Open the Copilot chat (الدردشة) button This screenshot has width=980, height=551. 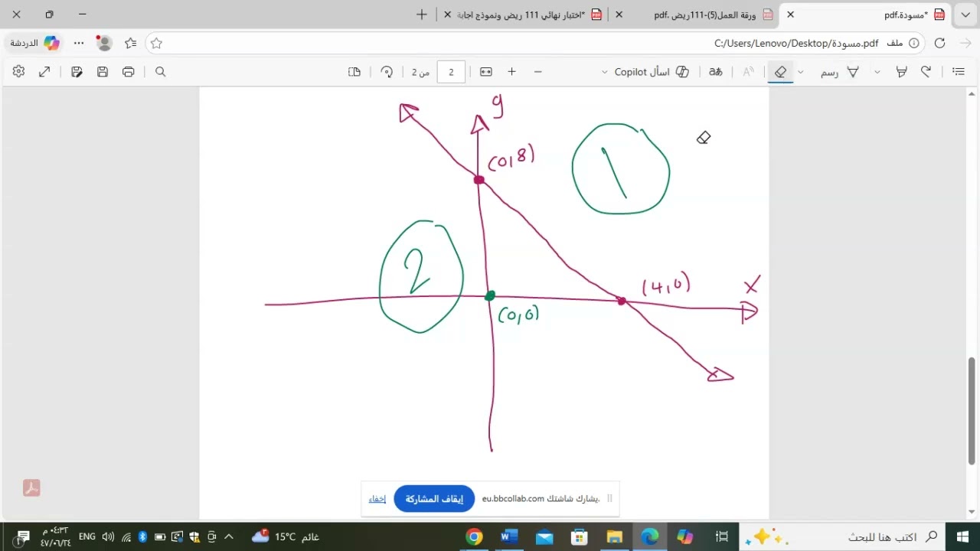click(35, 43)
